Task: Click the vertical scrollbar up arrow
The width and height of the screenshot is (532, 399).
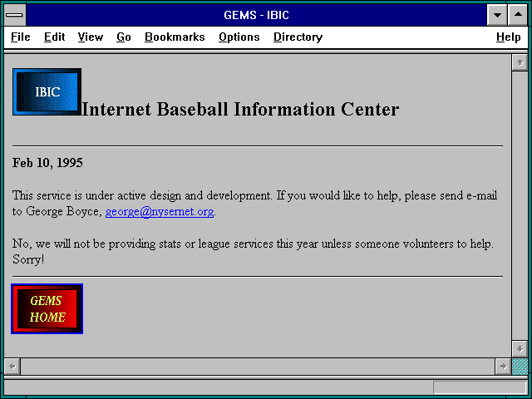Action: [520, 63]
